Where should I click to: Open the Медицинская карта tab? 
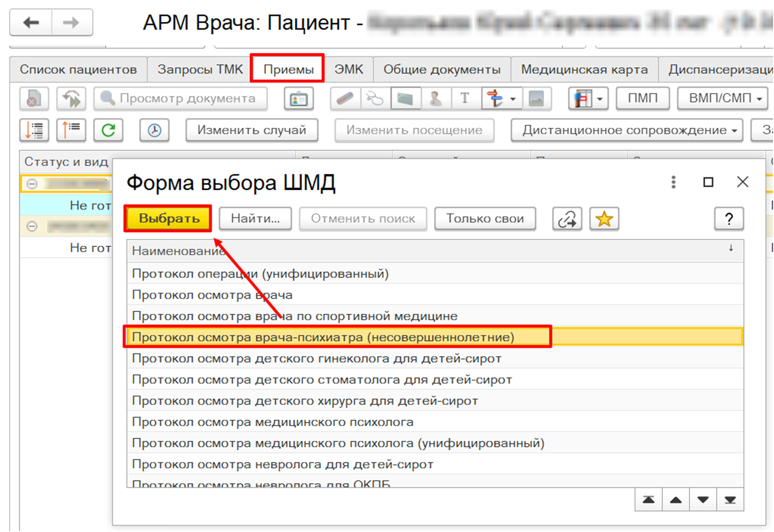[584, 70]
